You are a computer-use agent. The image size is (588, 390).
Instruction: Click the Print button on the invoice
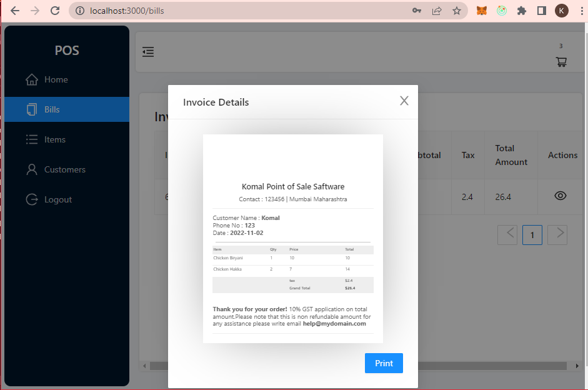click(x=384, y=363)
